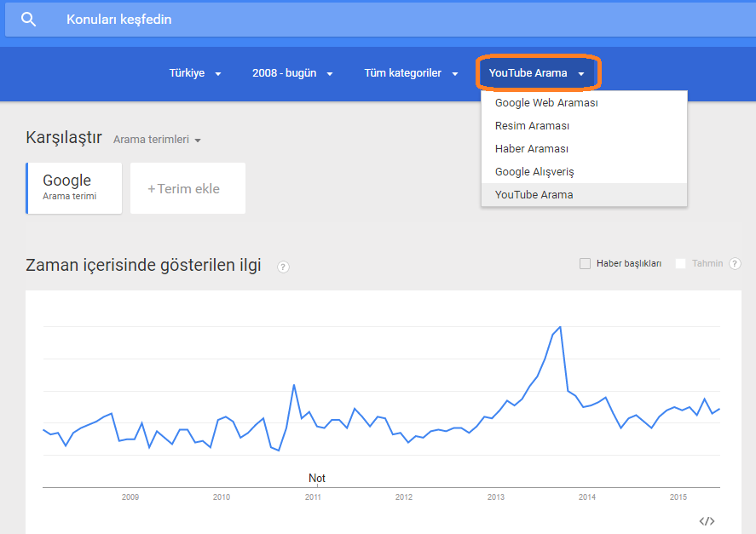
Task: Toggle the Tahmin checkbox
Action: pyautogui.click(x=680, y=264)
